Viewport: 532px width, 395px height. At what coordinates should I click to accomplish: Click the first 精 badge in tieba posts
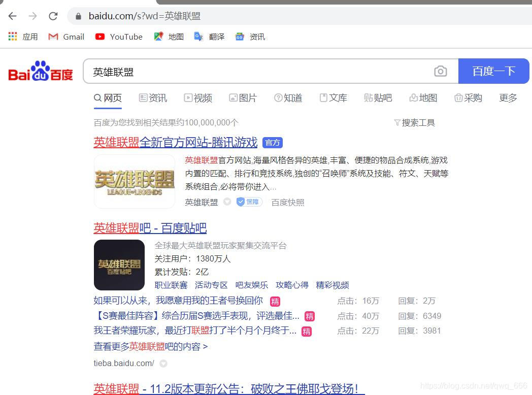pos(275,302)
